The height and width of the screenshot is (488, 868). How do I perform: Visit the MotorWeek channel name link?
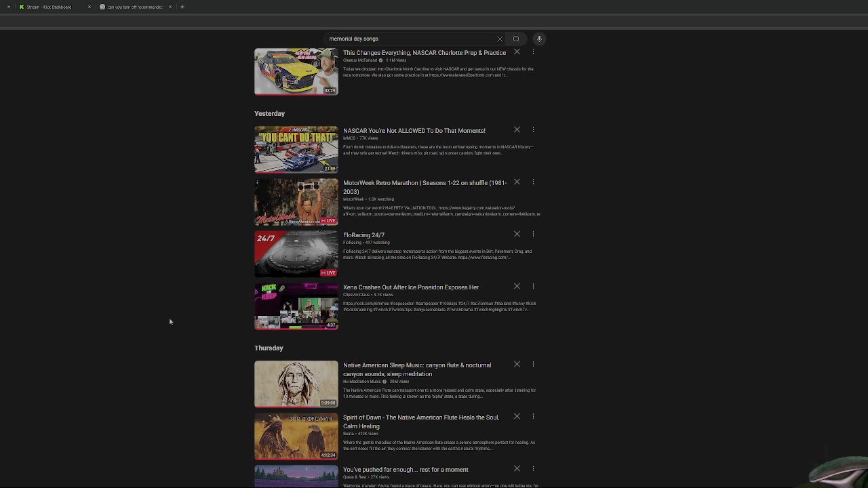tap(353, 199)
